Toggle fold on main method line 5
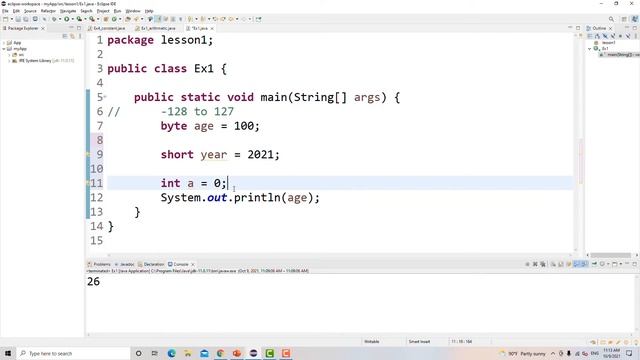This screenshot has height=360, width=640. (x=105, y=97)
